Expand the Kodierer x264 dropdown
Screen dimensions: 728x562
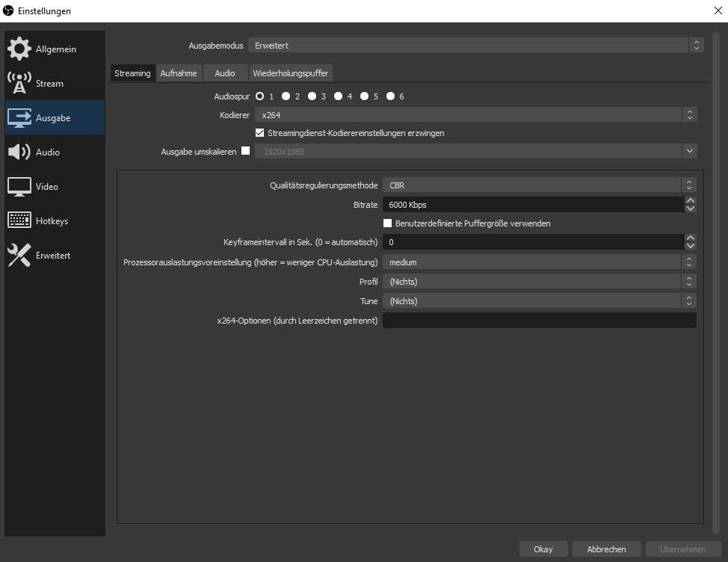coord(475,114)
